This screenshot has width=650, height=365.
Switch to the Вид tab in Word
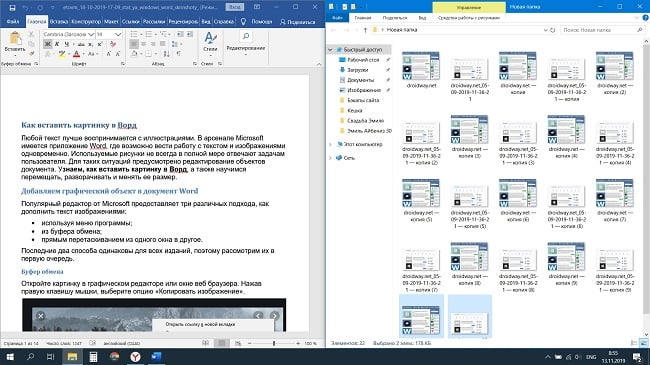click(206, 22)
